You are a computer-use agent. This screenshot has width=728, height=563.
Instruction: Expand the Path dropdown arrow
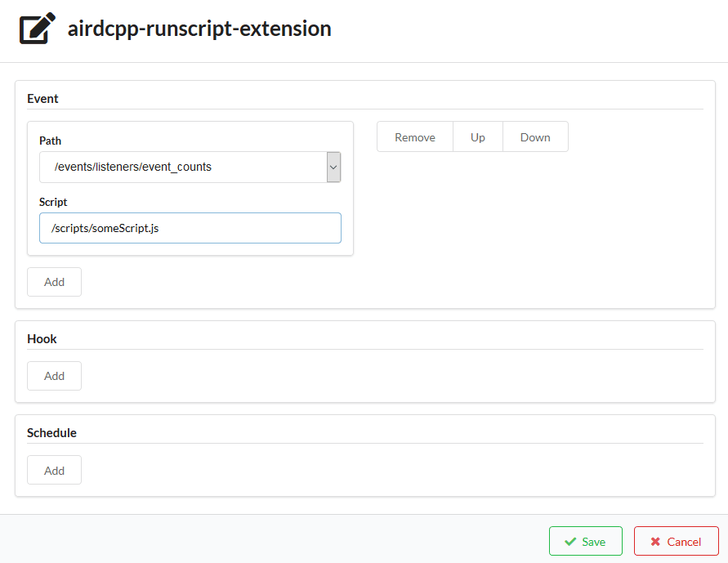pyautogui.click(x=333, y=167)
